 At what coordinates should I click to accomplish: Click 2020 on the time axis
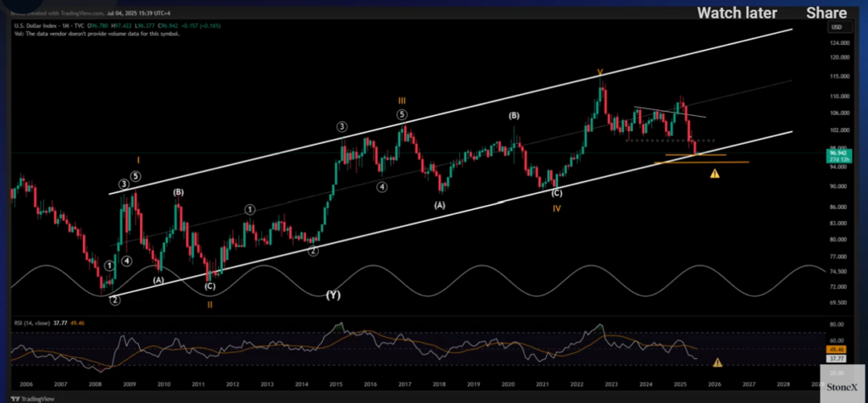[509, 384]
